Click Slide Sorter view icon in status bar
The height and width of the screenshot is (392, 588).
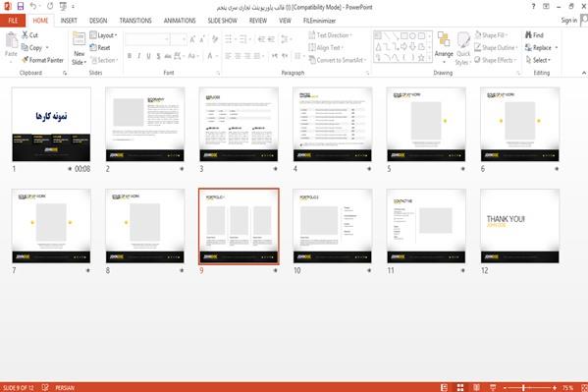[x=460, y=387]
